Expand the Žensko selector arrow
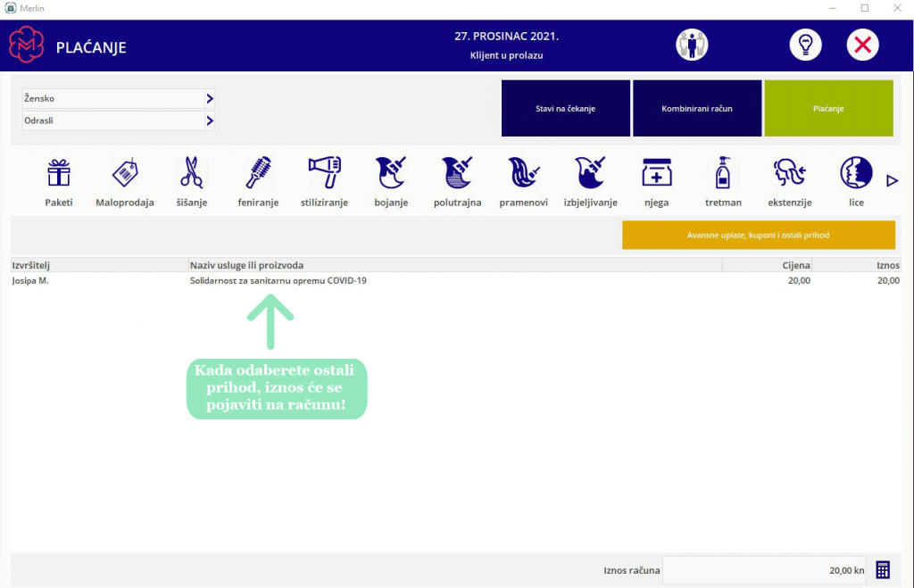 point(210,98)
